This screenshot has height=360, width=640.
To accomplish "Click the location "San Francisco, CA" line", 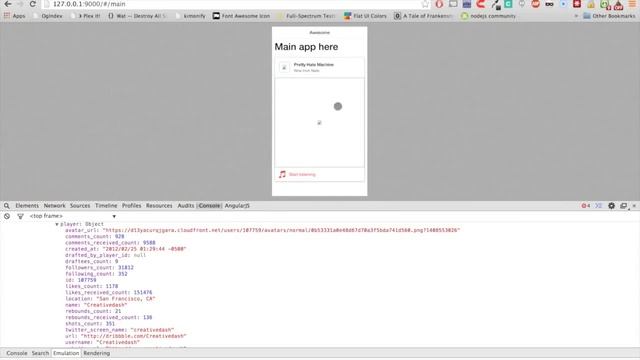I will [110, 299].
